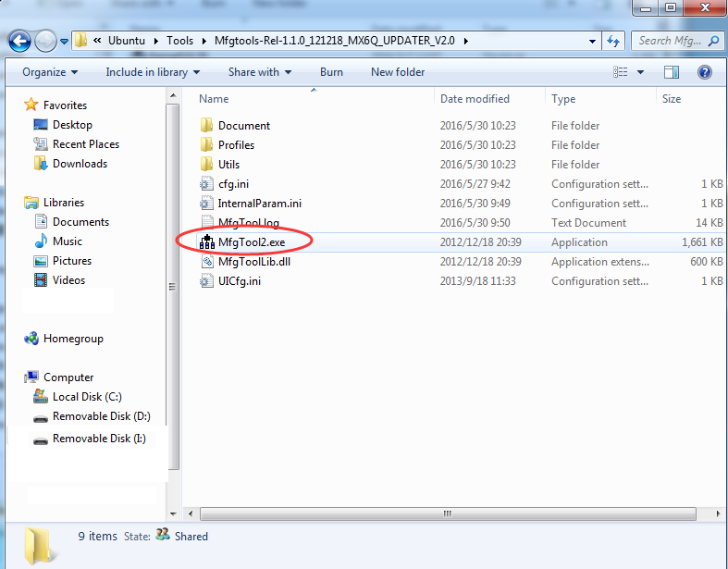Open the Share with menu
Screen dimensions: 728x569
260,72
